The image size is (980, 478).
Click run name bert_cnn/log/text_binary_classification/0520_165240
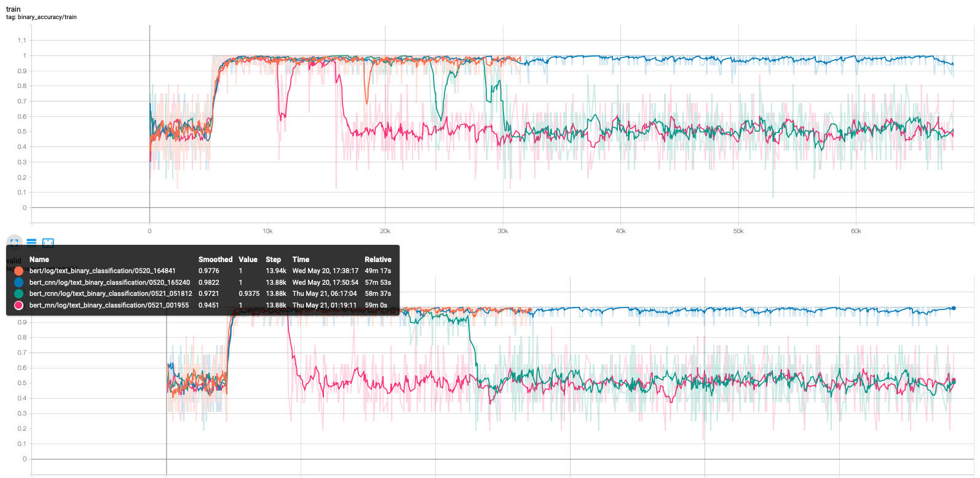(109, 282)
